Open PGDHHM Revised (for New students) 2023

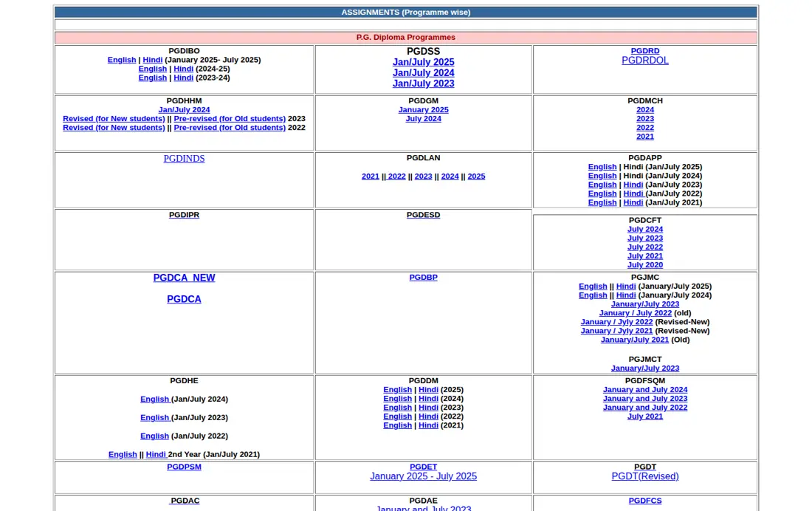pyautogui.click(x=114, y=119)
